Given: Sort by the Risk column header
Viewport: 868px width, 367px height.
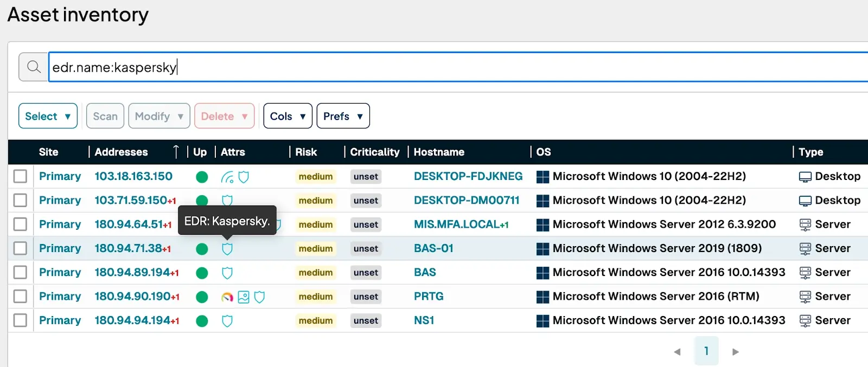Looking at the screenshot, I should coord(306,152).
